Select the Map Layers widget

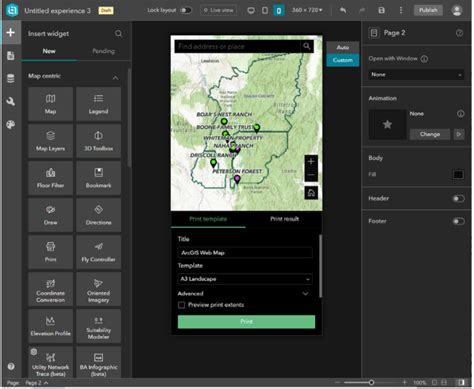tap(50, 141)
